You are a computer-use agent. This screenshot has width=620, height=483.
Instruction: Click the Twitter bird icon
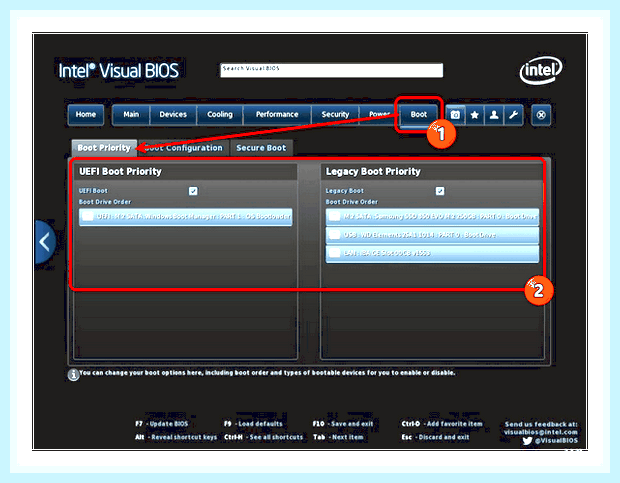tap(527, 440)
